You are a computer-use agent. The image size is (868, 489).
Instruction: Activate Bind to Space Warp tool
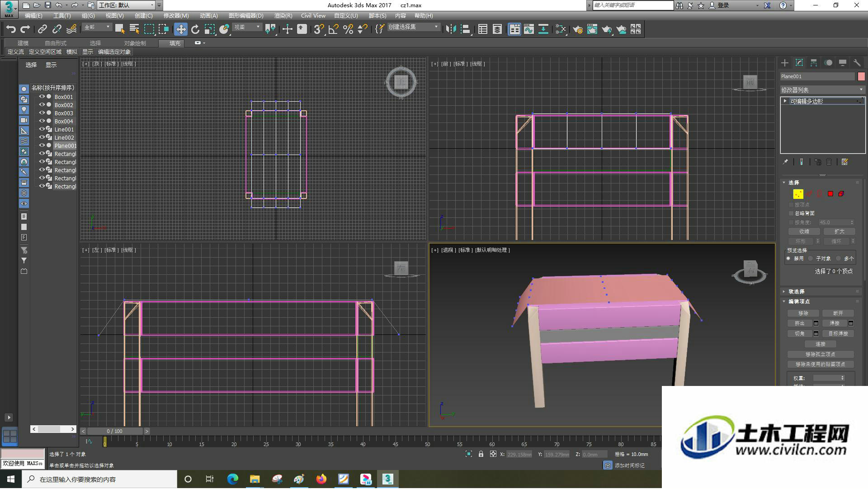(71, 29)
